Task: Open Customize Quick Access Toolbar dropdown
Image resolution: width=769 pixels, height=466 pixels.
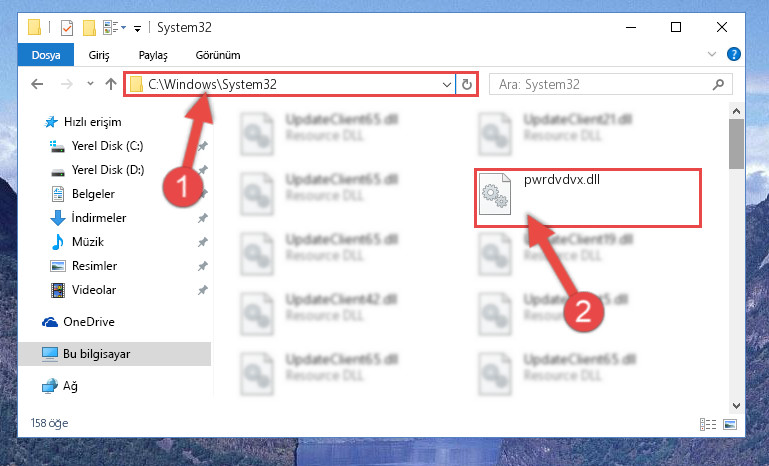Action: (137, 28)
